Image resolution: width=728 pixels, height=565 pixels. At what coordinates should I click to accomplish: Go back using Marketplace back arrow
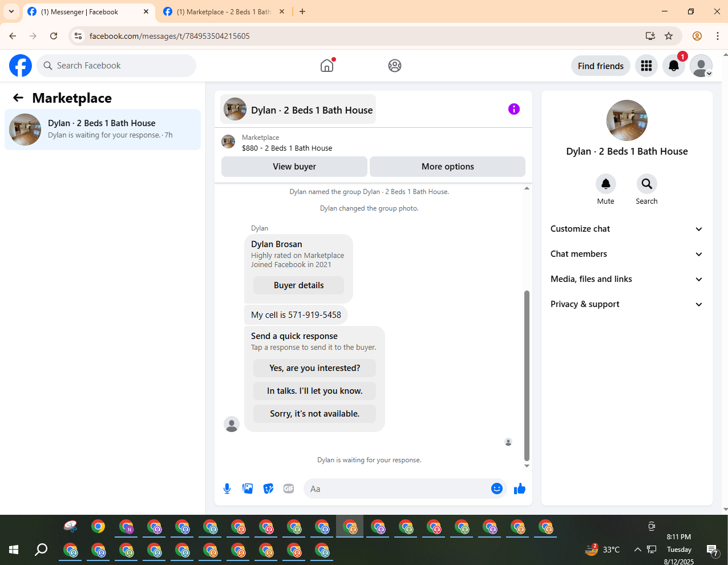18,98
